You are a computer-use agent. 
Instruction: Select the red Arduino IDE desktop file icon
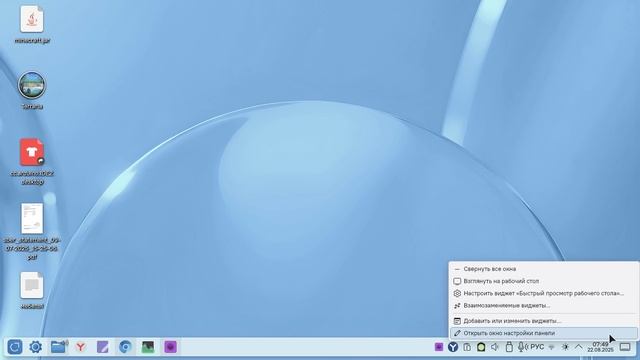click(x=32, y=162)
